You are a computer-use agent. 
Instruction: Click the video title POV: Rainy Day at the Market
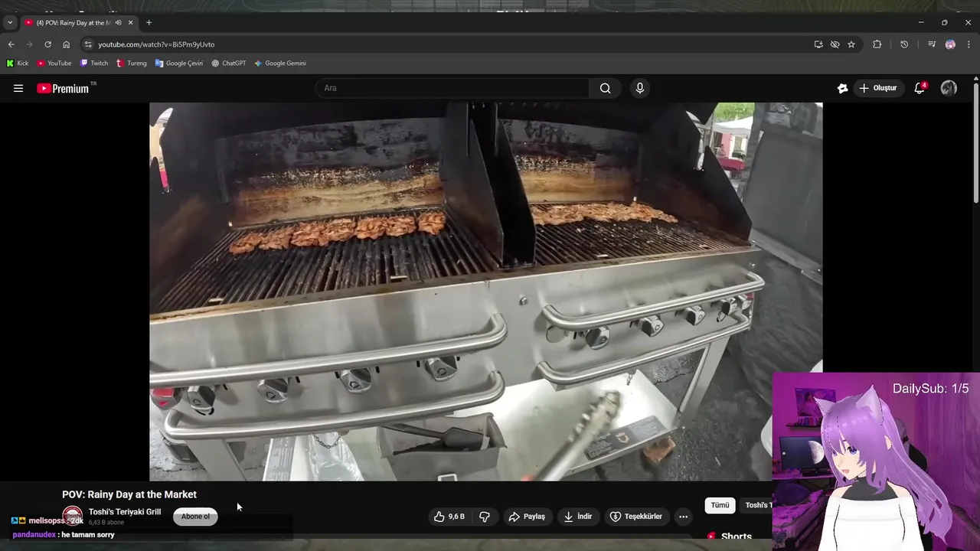click(x=129, y=494)
